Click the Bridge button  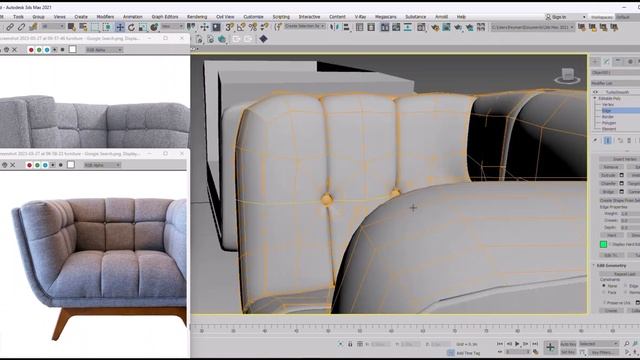point(609,191)
